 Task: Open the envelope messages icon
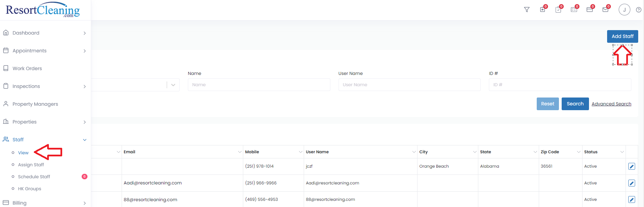[605, 10]
